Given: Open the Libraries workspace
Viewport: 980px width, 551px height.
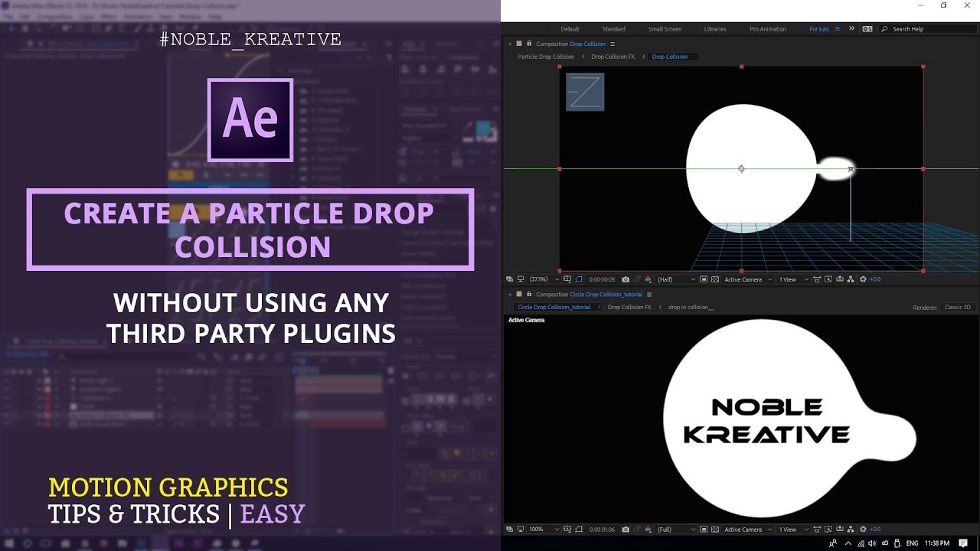Looking at the screenshot, I should coord(715,29).
